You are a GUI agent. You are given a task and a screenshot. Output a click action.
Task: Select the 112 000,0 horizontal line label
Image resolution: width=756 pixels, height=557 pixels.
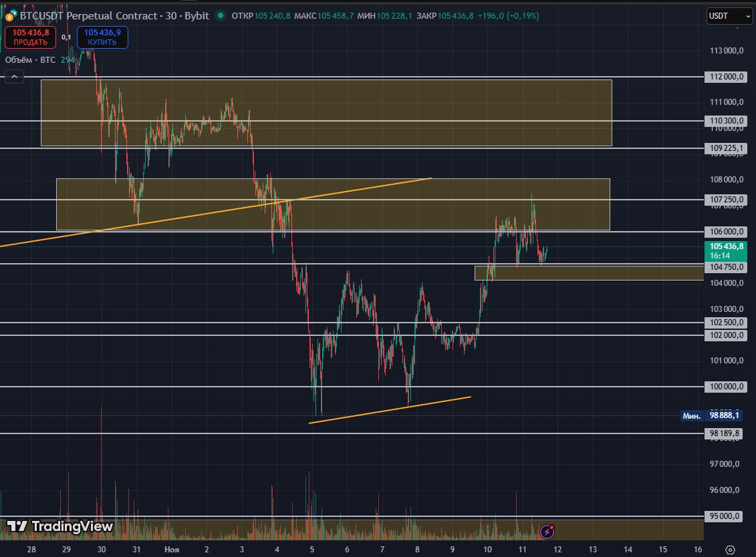[726, 77]
